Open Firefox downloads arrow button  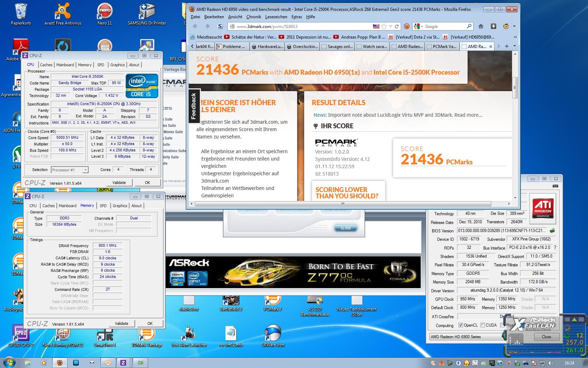click(493, 26)
